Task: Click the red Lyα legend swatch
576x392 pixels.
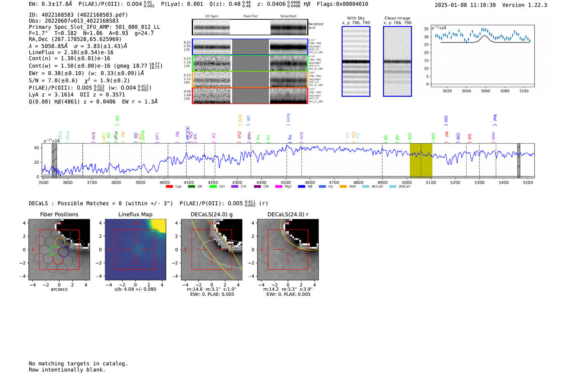Action: coord(169,187)
